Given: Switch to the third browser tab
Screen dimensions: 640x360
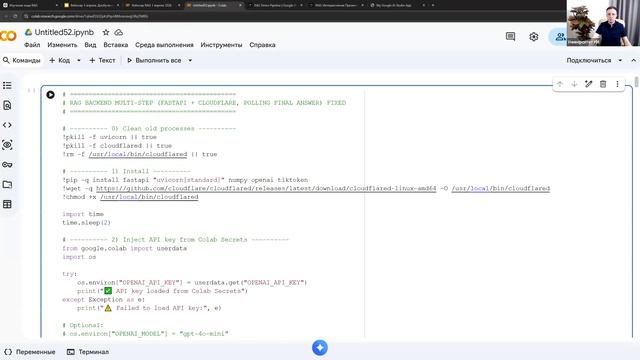Looking at the screenshot, I should point(152,5).
